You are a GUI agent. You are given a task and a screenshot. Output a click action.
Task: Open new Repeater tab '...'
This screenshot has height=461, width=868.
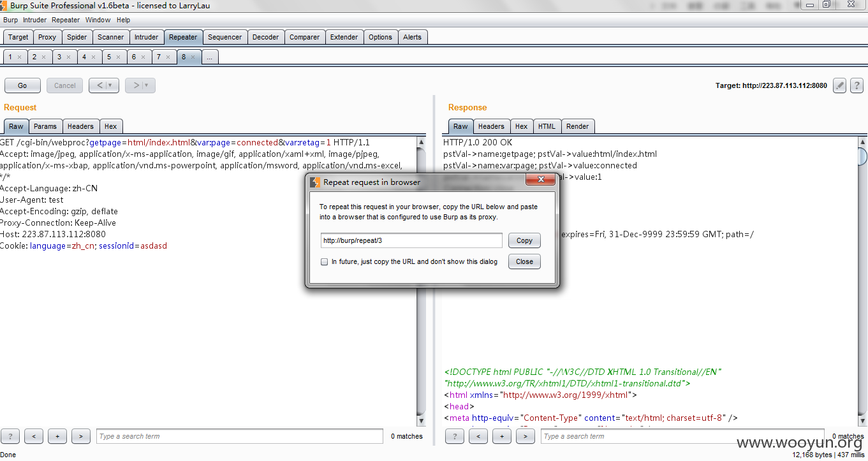click(x=209, y=57)
